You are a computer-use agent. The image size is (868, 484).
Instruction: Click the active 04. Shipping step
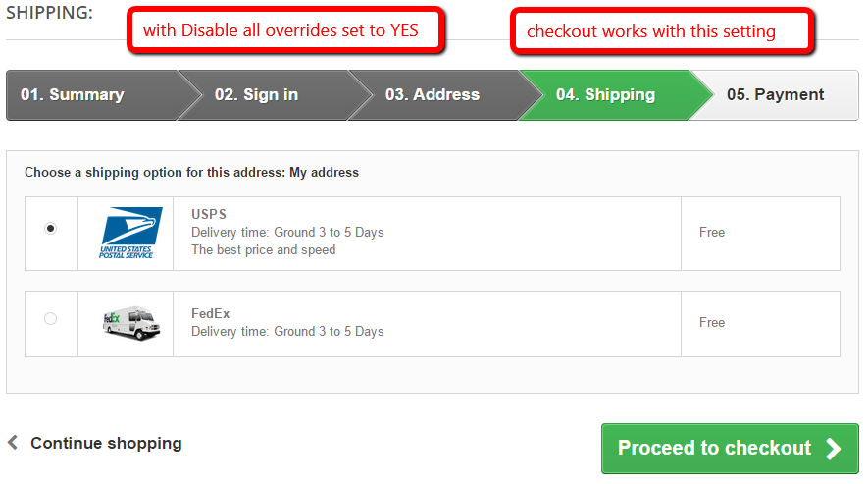[605, 95]
